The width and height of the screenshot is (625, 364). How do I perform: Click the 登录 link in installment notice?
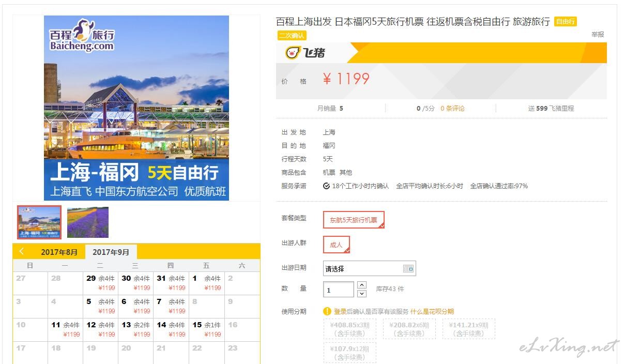point(340,311)
